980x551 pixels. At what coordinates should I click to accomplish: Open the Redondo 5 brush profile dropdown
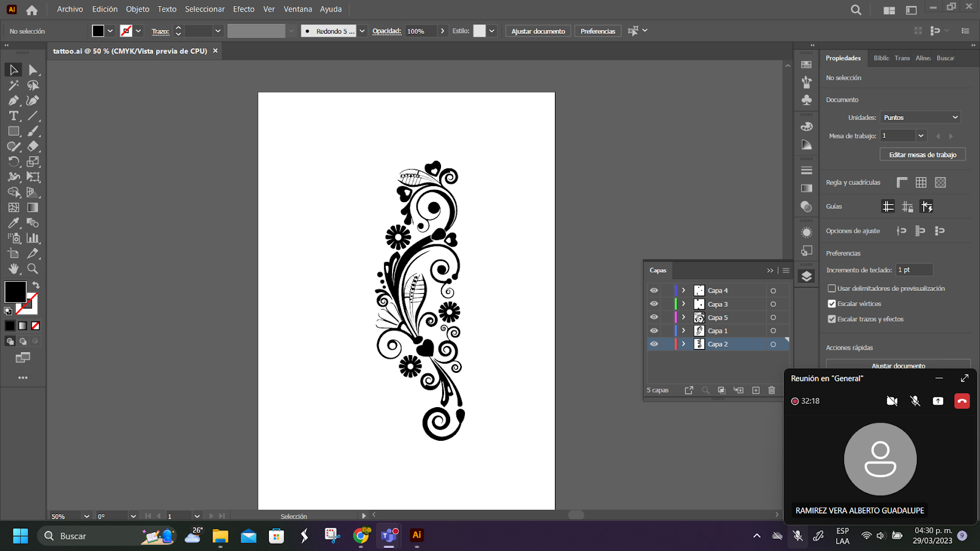click(x=362, y=31)
